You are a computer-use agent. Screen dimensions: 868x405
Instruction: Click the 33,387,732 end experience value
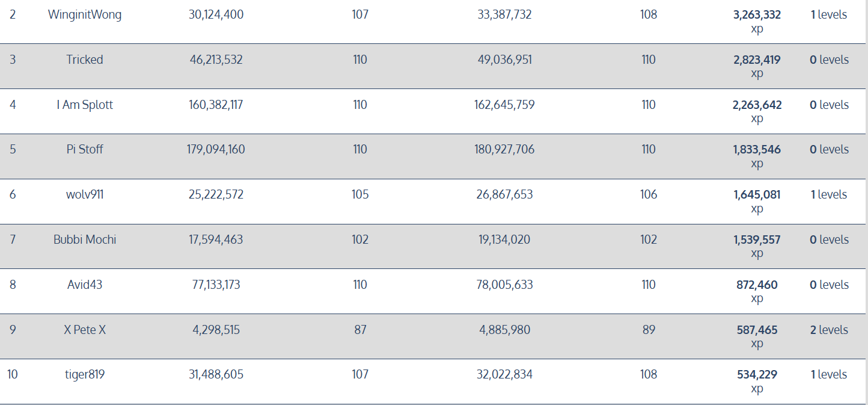click(x=504, y=14)
